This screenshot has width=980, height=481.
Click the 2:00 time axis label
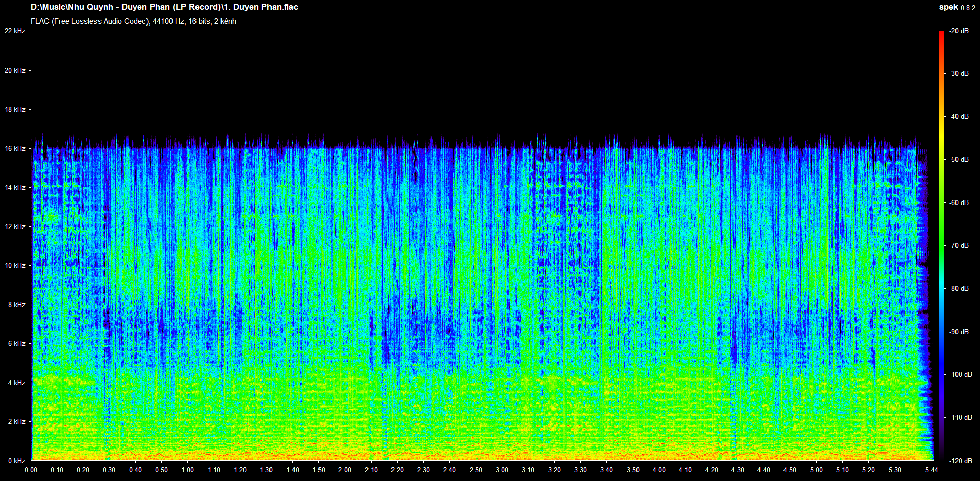pyautogui.click(x=345, y=470)
